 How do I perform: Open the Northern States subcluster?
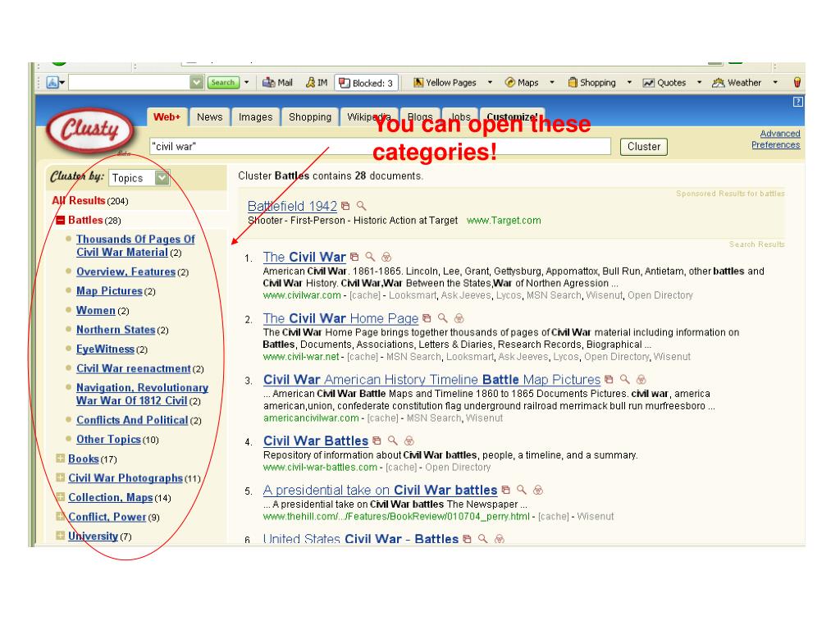(116, 330)
